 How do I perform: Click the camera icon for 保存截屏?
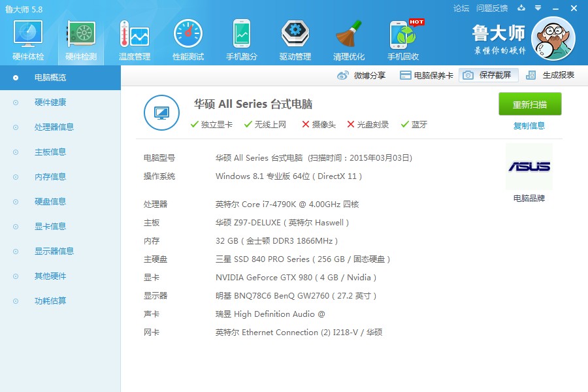(x=468, y=75)
